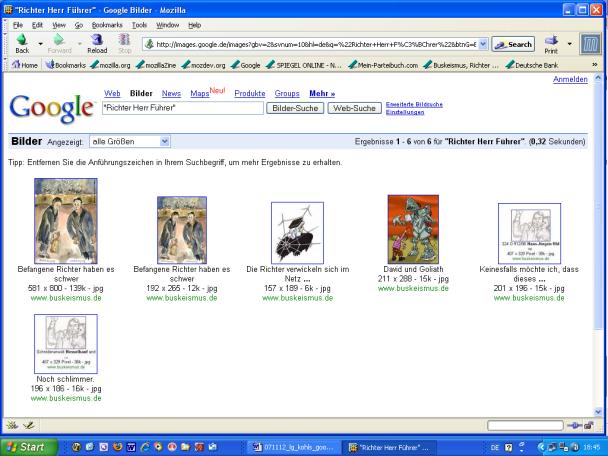Open the 'alle Größen' size dropdown
Screen dimensions: 608x456
point(130,142)
